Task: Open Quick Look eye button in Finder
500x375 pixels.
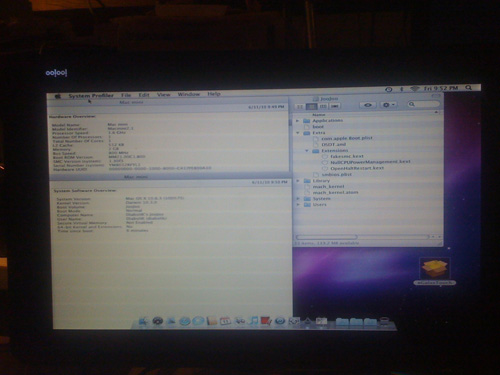Action: coord(368,105)
